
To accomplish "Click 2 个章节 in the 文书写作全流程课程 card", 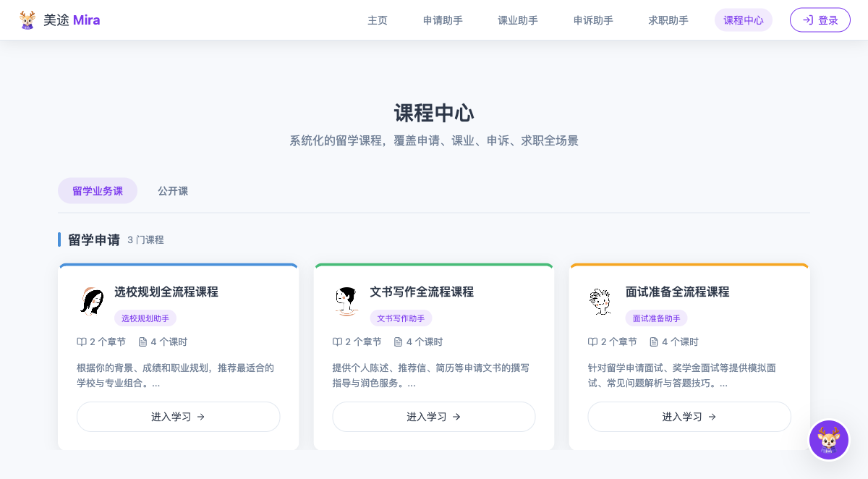I will pyautogui.click(x=363, y=342).
